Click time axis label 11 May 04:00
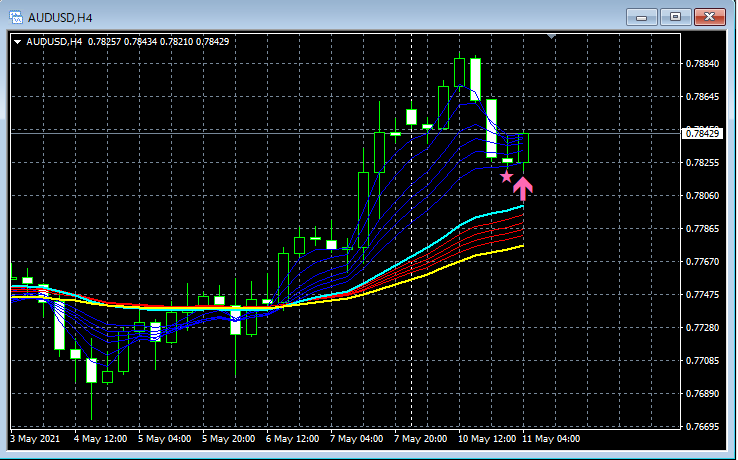Viewport: 738px width, 460px height. (551, 439)
